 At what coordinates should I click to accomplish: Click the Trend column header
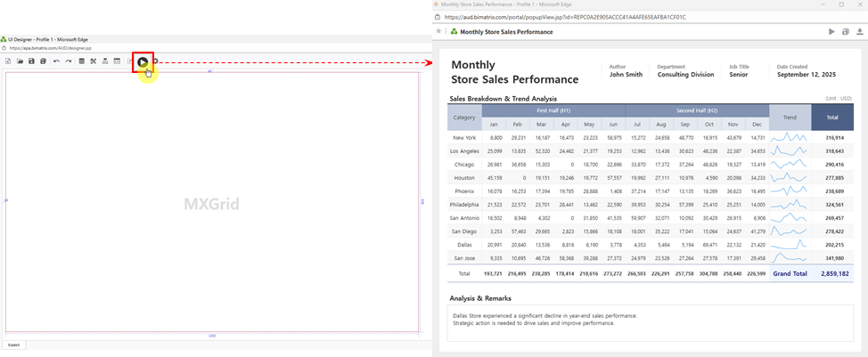tap(790, 118)
